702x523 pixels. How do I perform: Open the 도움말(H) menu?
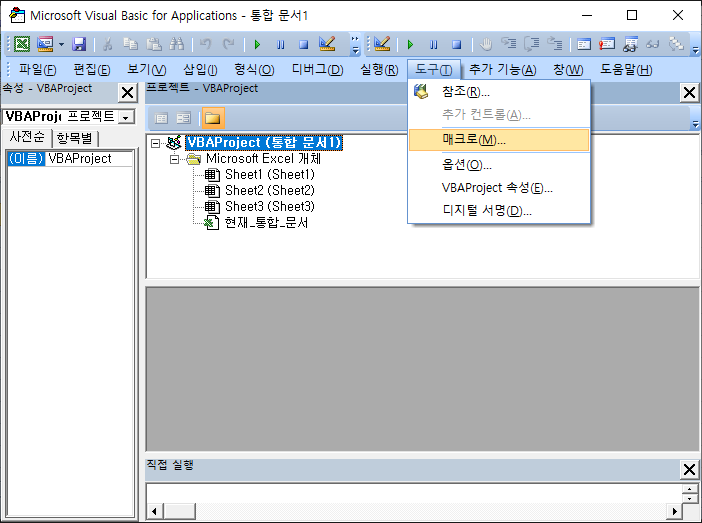pyautogui.click(x=626, y=69)
